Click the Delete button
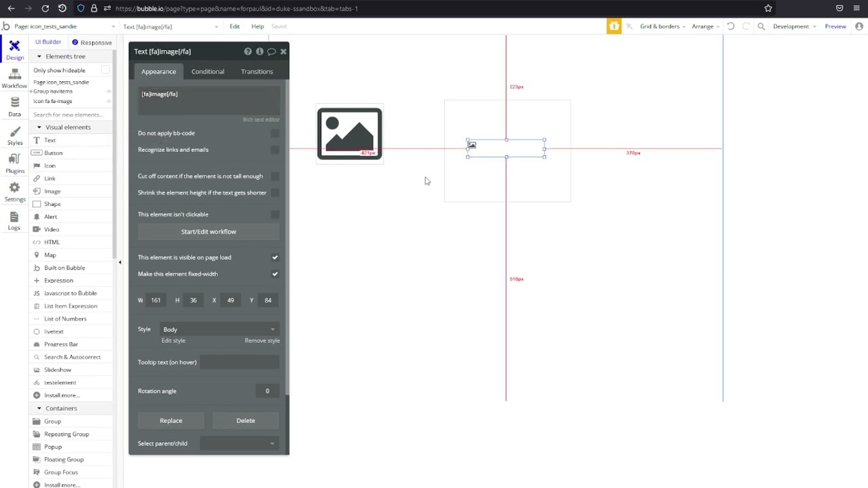This screenshot has width=868, height=488. (x=245, y=421)
